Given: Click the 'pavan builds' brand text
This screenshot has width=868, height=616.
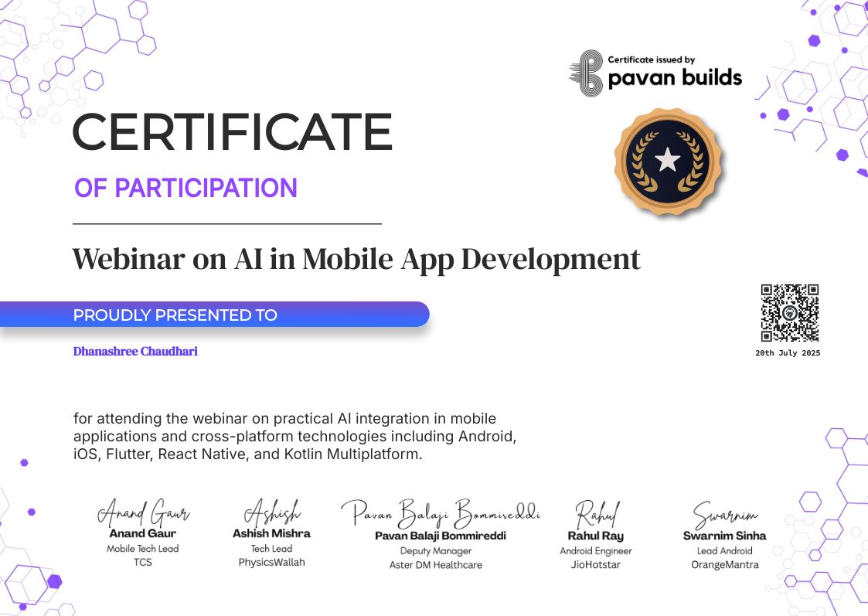Looking at the screenshot, I should click(x=675, y=78).
